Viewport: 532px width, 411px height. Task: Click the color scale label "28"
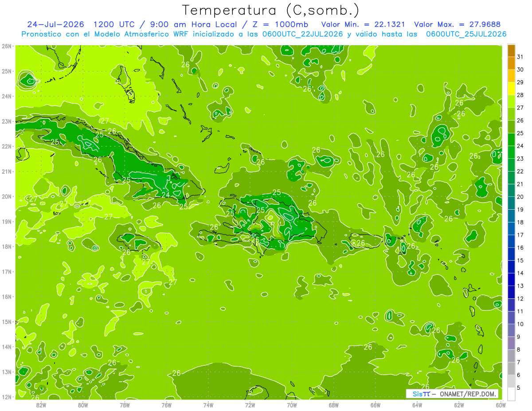click(520, 95)
